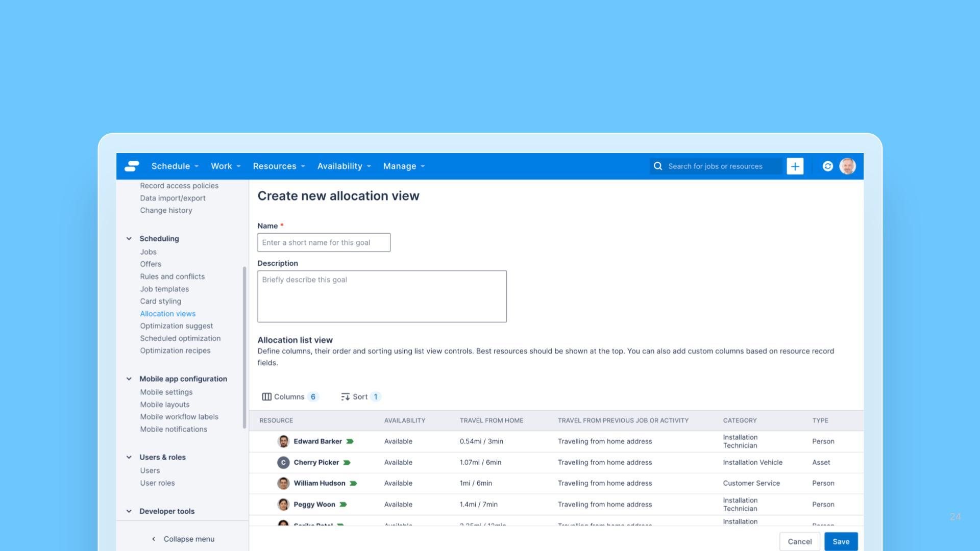Screen dimensions: 980x551
Task: Open the Manage menu
Action: [x=404, y=166]
